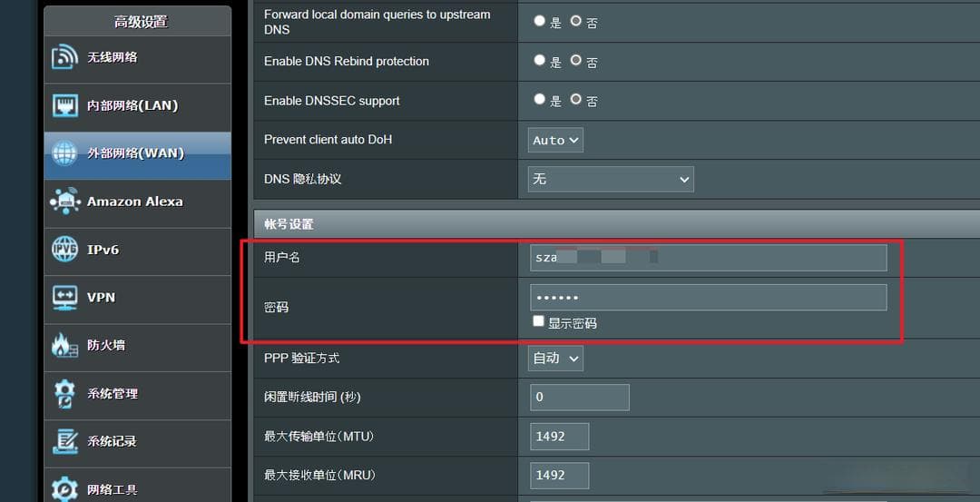Screen dimensions: 980x502
Task: Click the MTU field showing 1492
Action: pos(559,437)
